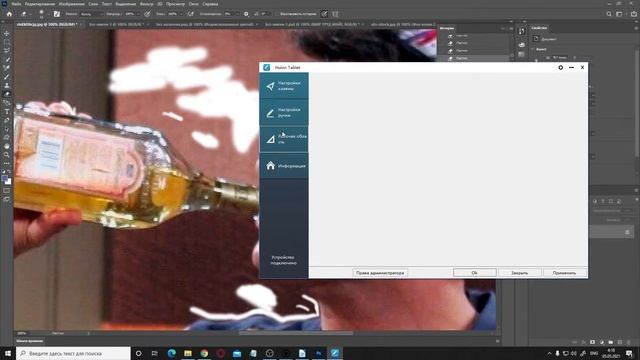This screenshot has height=360, width=640.
Task: Change screen mode icon at toolbar bottom
Action: (7, 199)
